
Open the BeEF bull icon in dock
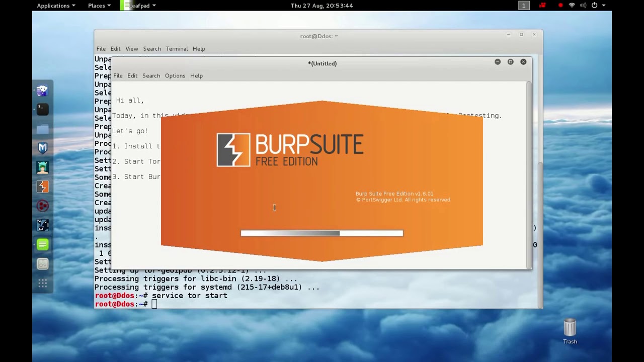[43, 225]
